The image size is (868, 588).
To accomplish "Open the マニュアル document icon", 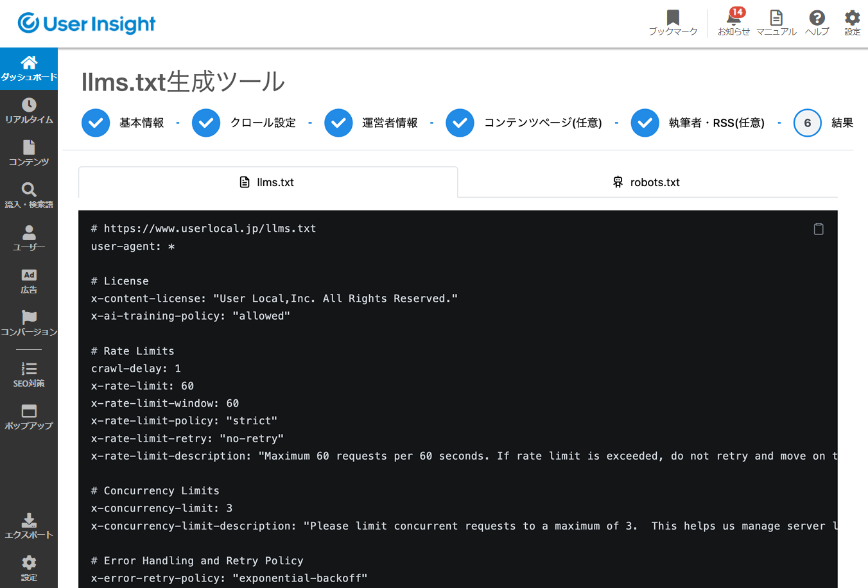I will (776, 17).
